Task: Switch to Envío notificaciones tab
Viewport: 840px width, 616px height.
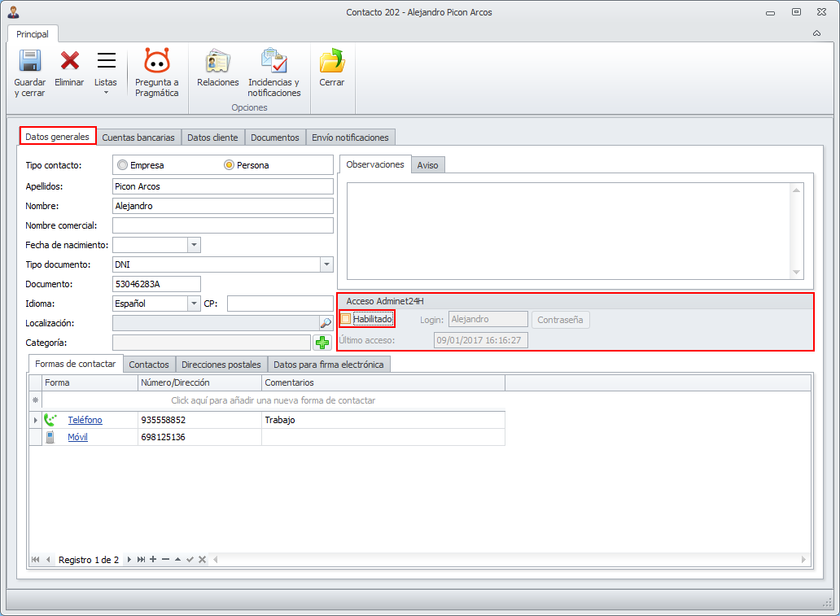Action: [350, 138]
